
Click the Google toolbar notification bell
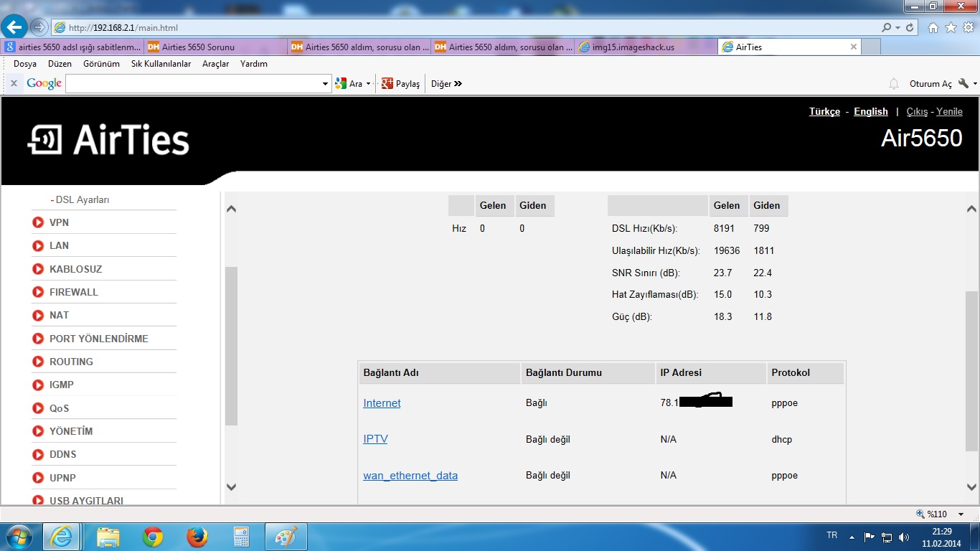[x=894, y=84]
